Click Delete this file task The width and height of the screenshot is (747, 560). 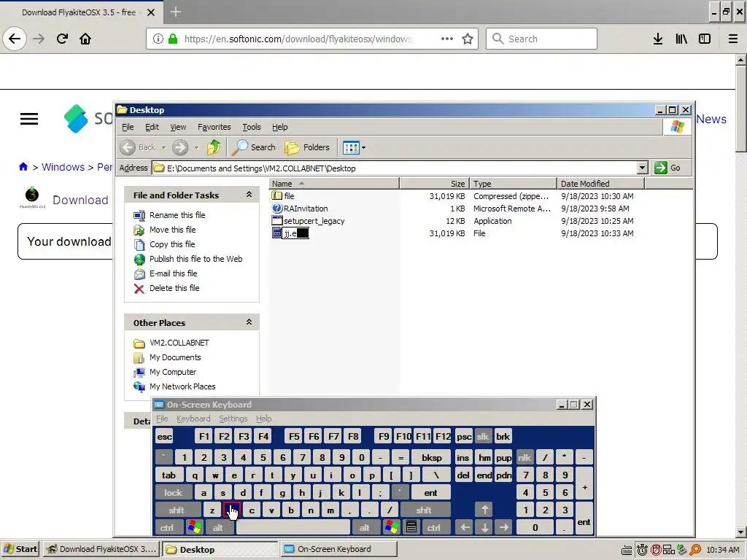point(174,288)
